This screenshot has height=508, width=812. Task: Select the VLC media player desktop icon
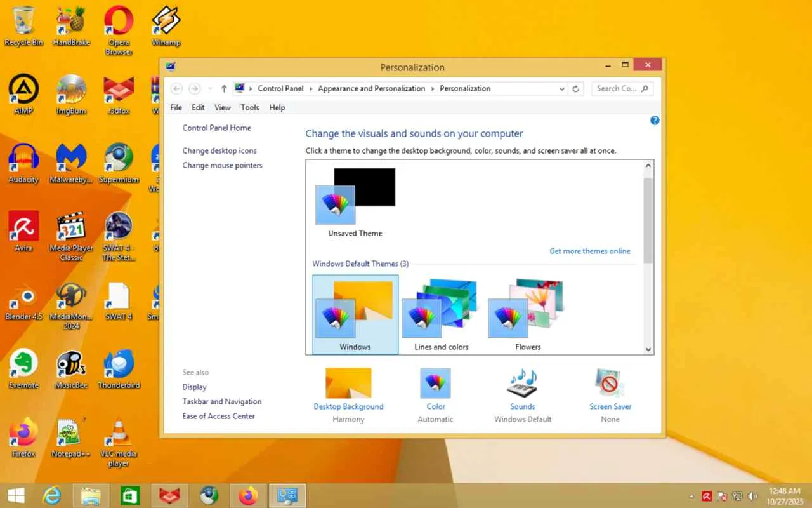point(119,442)
